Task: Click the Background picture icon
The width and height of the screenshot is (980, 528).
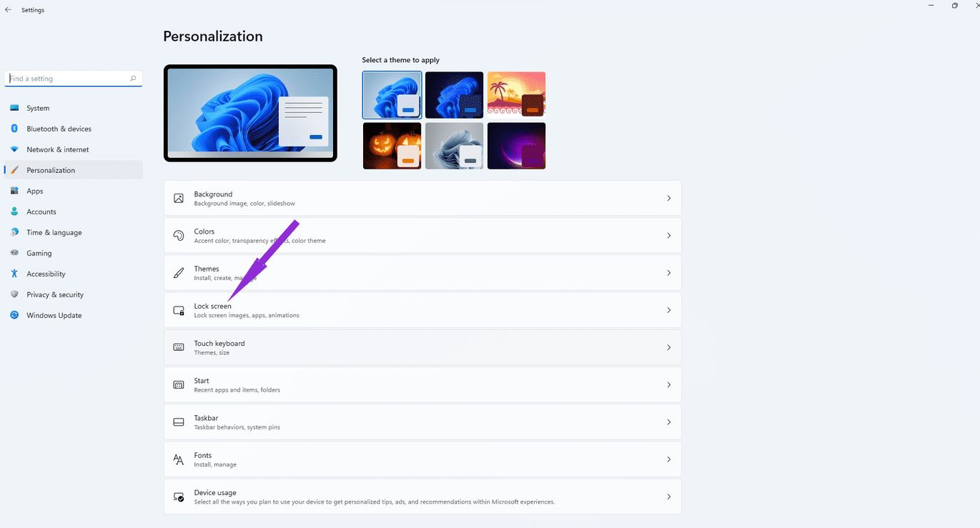Action: coord(179,198)
